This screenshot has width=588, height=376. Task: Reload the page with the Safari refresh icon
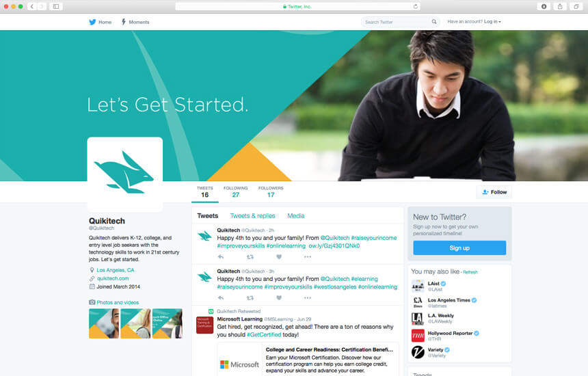(x=416, y=6)
